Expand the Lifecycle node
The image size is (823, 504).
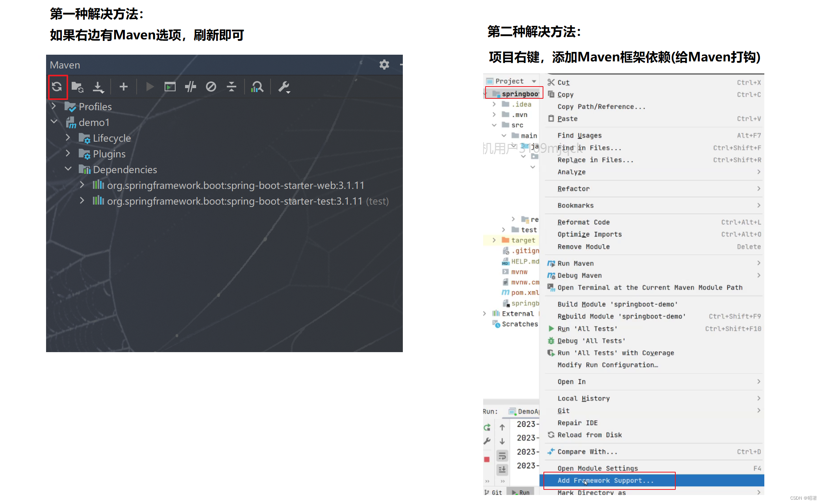tap(68, 138)
